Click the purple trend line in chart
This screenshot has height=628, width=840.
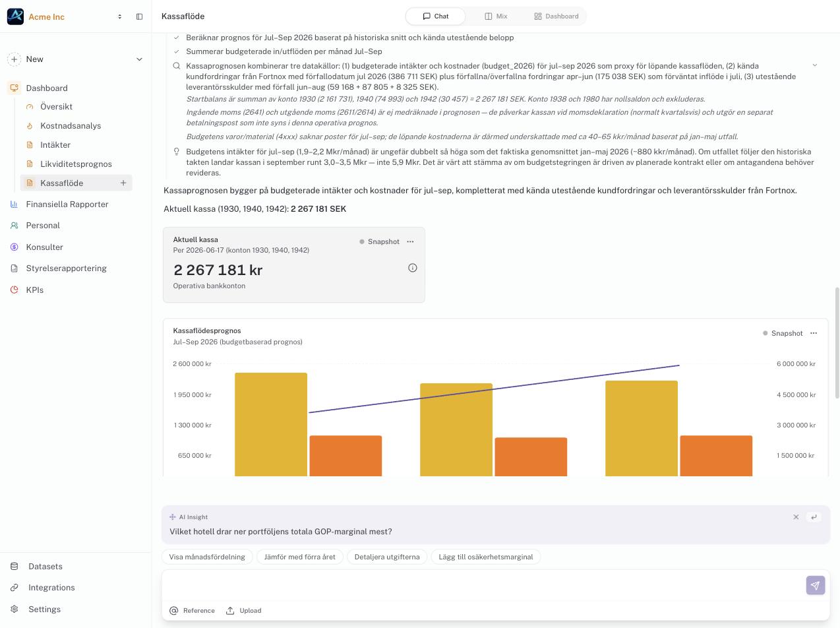[x=495, y=389]
